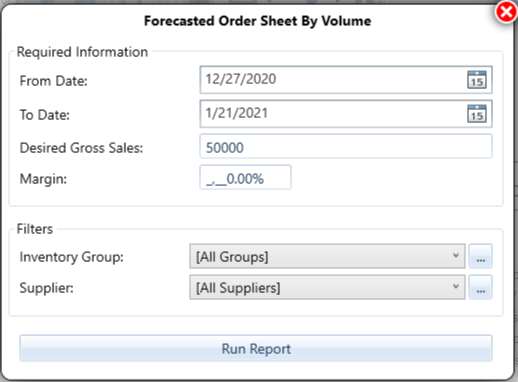Click the 'Inventory Group:' label
Screen dimensions: 518x382
pos(72,257)
